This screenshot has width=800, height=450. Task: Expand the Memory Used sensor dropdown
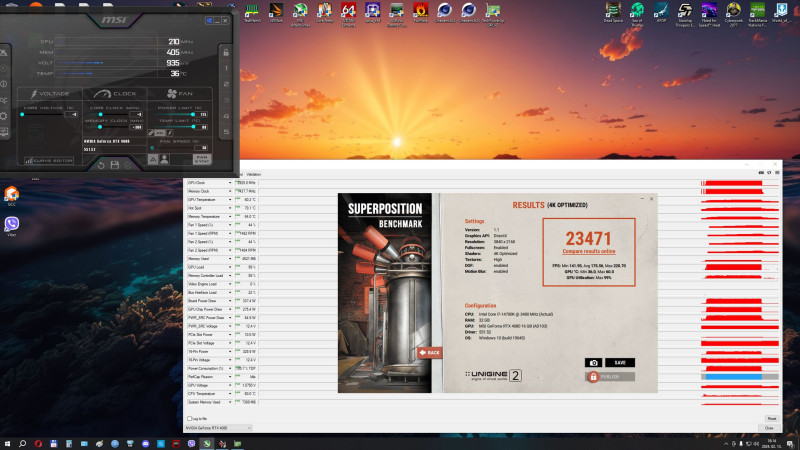230,259
